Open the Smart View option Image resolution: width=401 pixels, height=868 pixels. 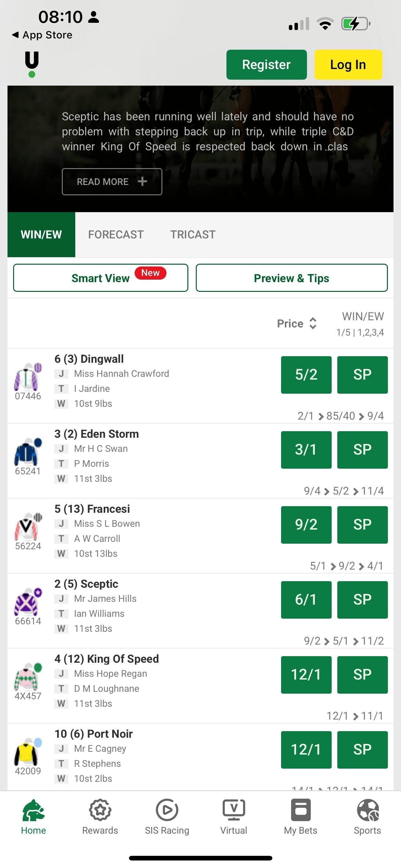pos(101,278)
